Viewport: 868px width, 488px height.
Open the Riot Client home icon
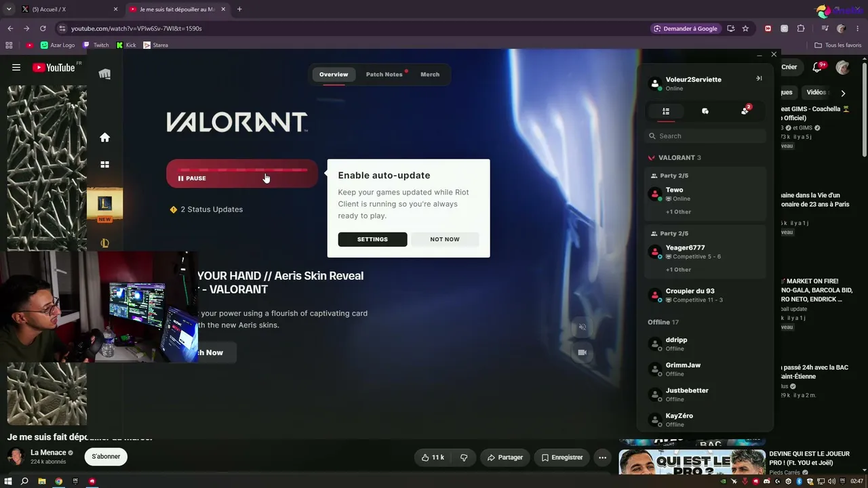coord(104,138)
